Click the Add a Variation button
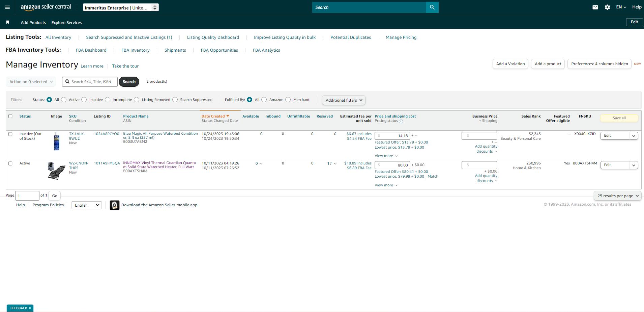 510,64
